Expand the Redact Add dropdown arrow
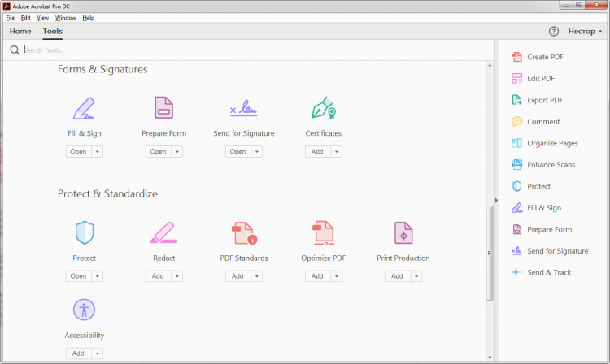The image size is (610, 364). tap(177, 276)
